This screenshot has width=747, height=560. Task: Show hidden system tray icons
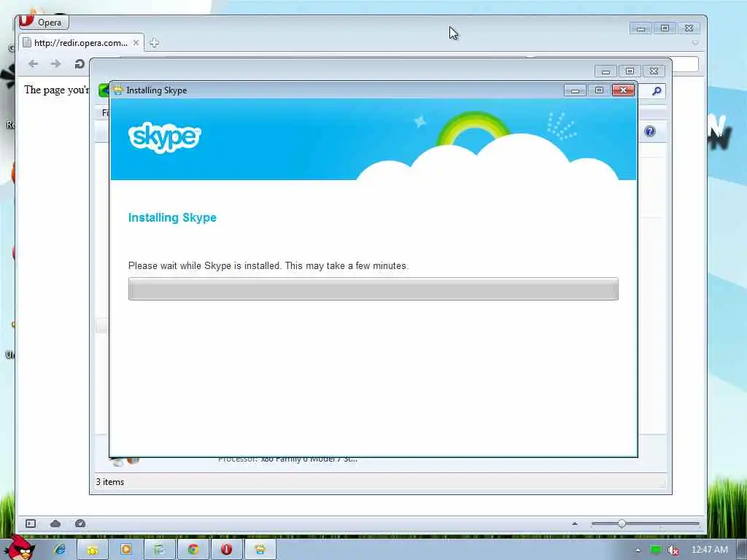[638, 550]
